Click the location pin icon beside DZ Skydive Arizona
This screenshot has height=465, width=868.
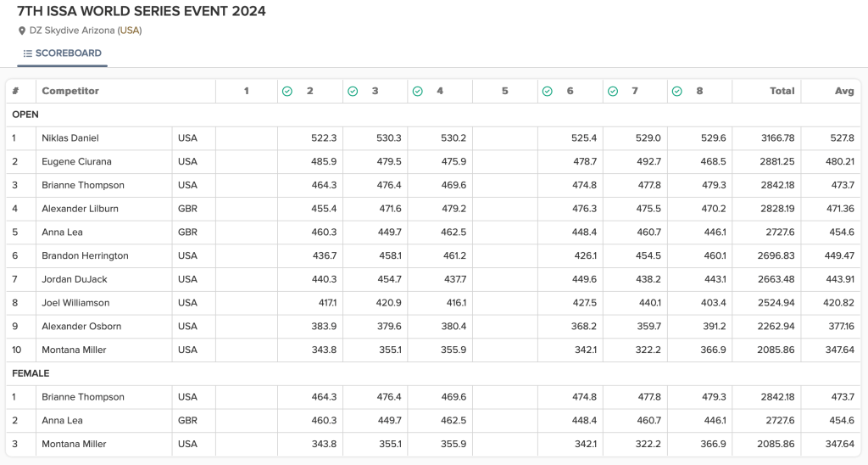pyautogui.click(x=22, y=31)
